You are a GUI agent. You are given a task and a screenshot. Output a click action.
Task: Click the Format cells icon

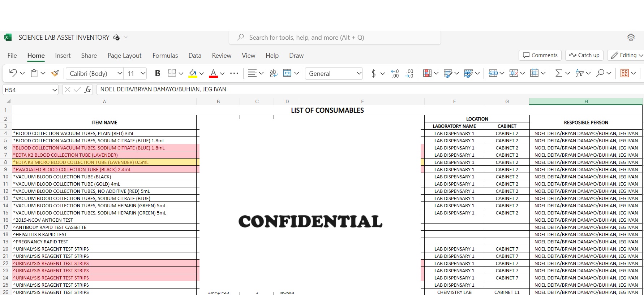(534, 73)
